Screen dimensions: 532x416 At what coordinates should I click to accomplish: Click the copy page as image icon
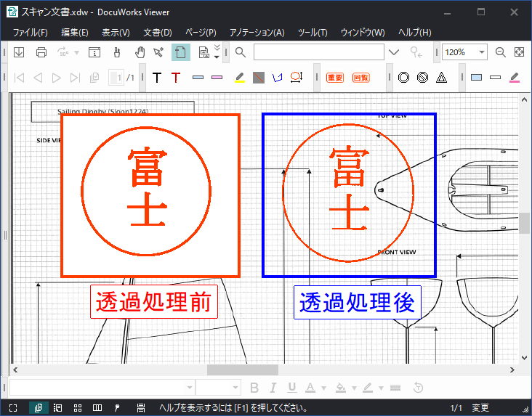point(204,52)
